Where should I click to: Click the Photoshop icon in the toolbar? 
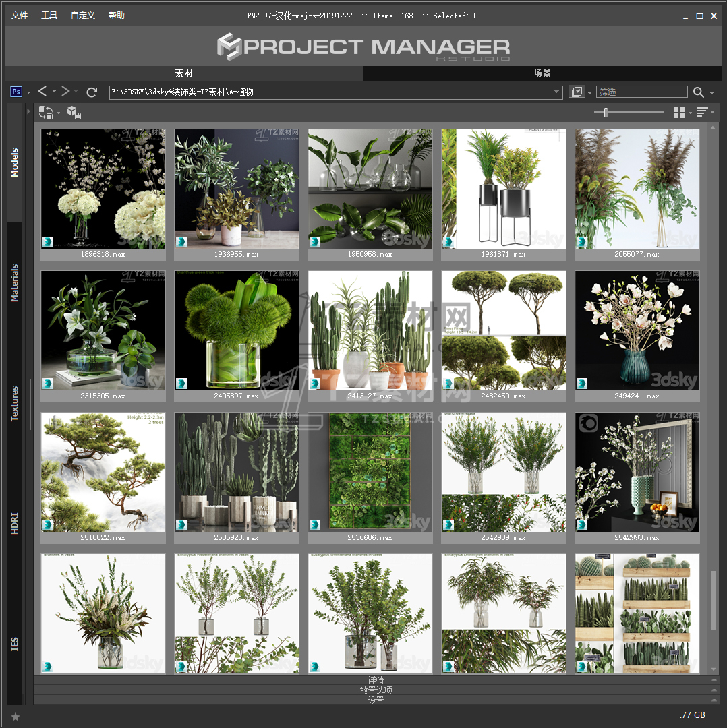[17, 92]
